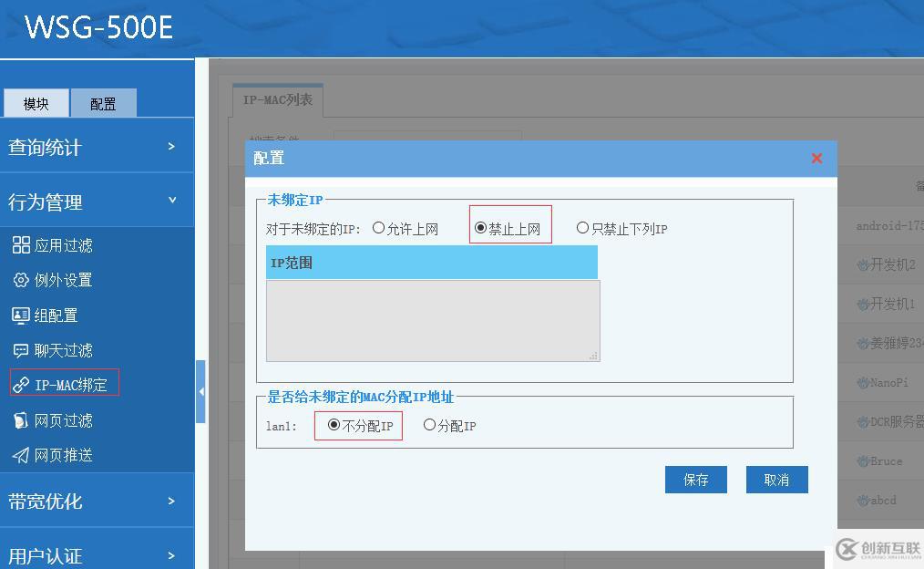This screenshot has width=924, height=569.
Task: Click inside the IP范围 text area
Action: coord(432,319)
